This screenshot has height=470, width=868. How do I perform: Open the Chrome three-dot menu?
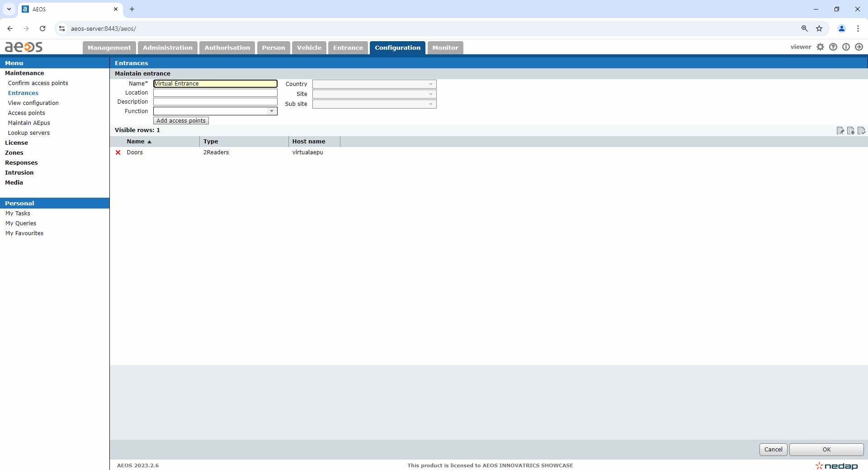(x=858, y=28)
